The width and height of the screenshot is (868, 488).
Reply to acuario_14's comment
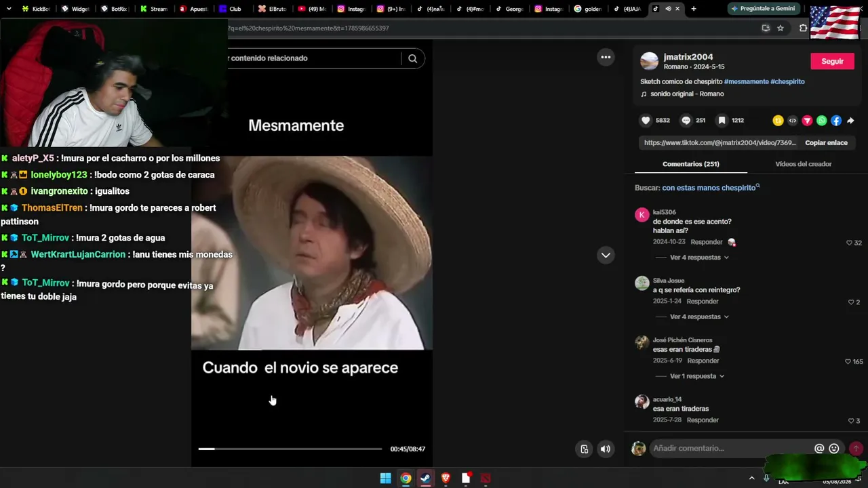point(703,420)
